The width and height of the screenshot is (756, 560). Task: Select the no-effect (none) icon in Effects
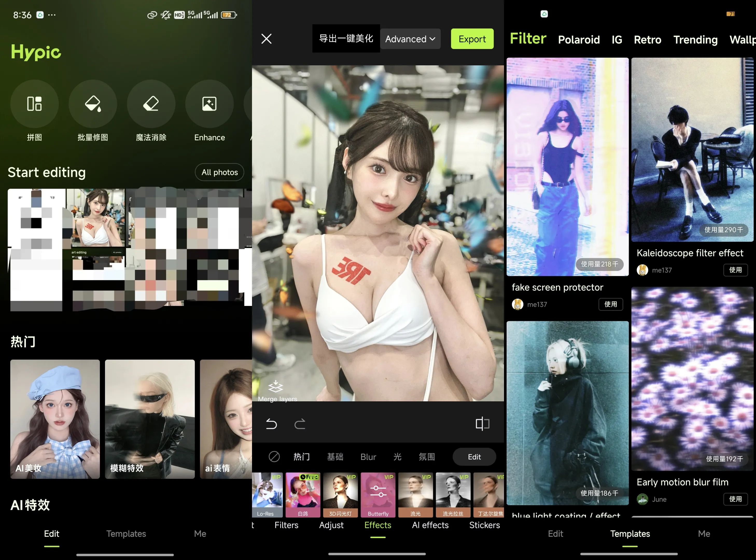click(x=274, y=457)
